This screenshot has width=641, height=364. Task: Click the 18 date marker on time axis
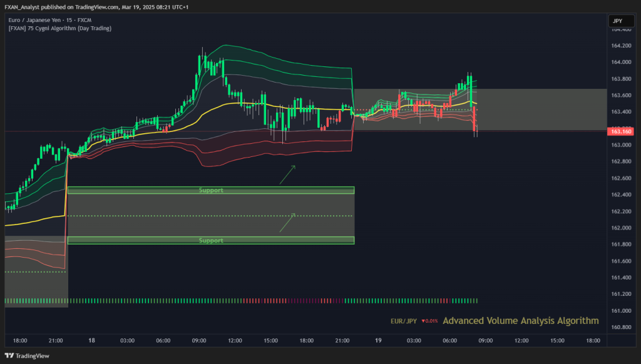[91, 340]
